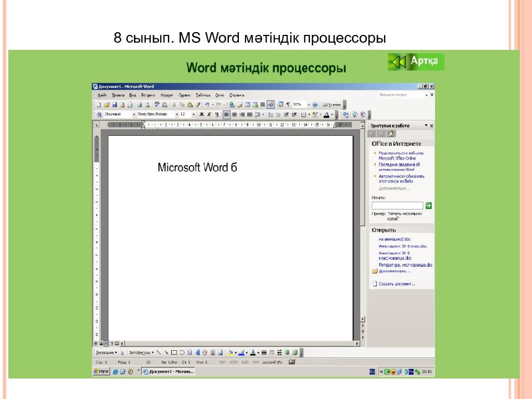532x399 pixels.
Task: Open the Zoom 92% dropdown
Action: point(309,105)
